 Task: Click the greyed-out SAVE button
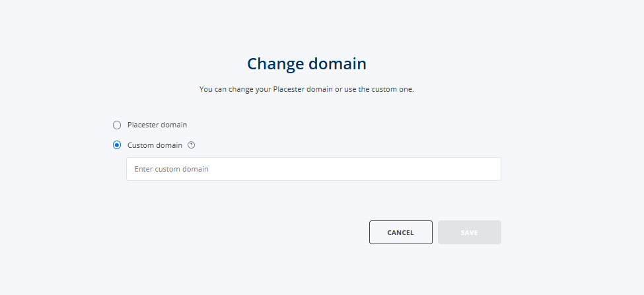469,232
